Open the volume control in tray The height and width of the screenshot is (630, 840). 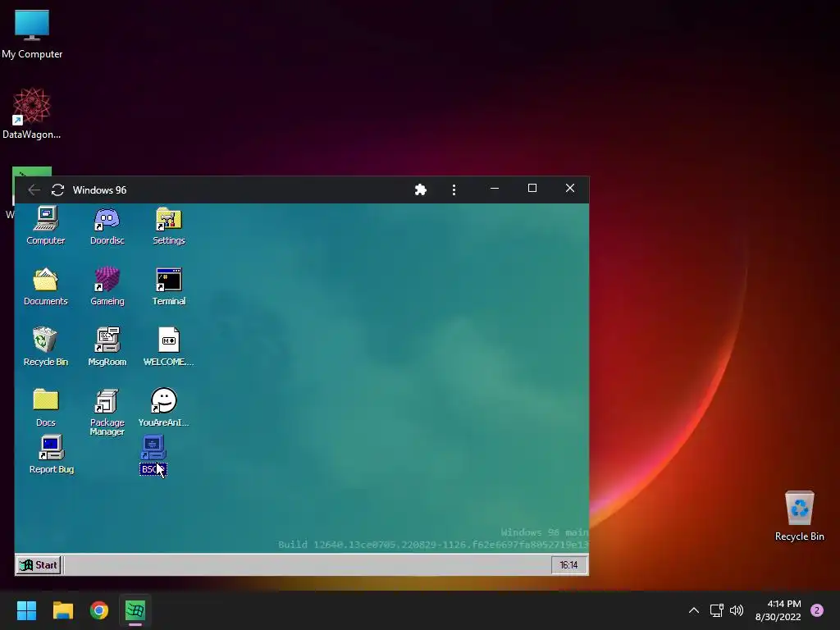click(737, 610)
